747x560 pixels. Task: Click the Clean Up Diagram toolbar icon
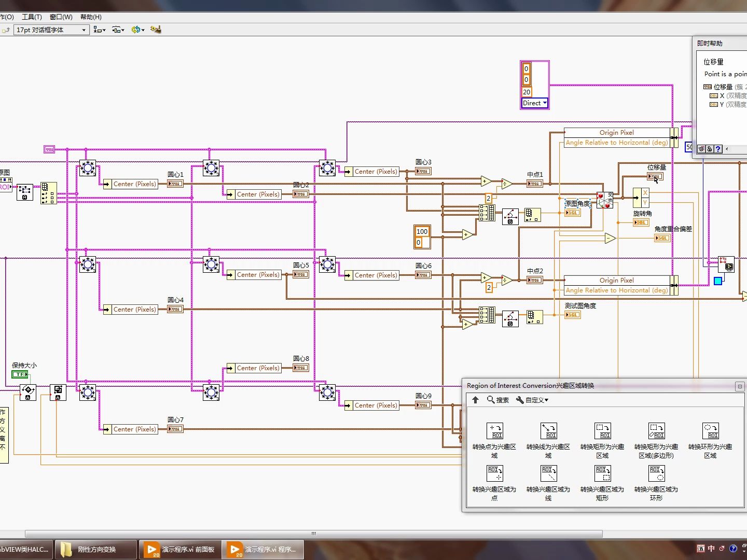point(156,30)
